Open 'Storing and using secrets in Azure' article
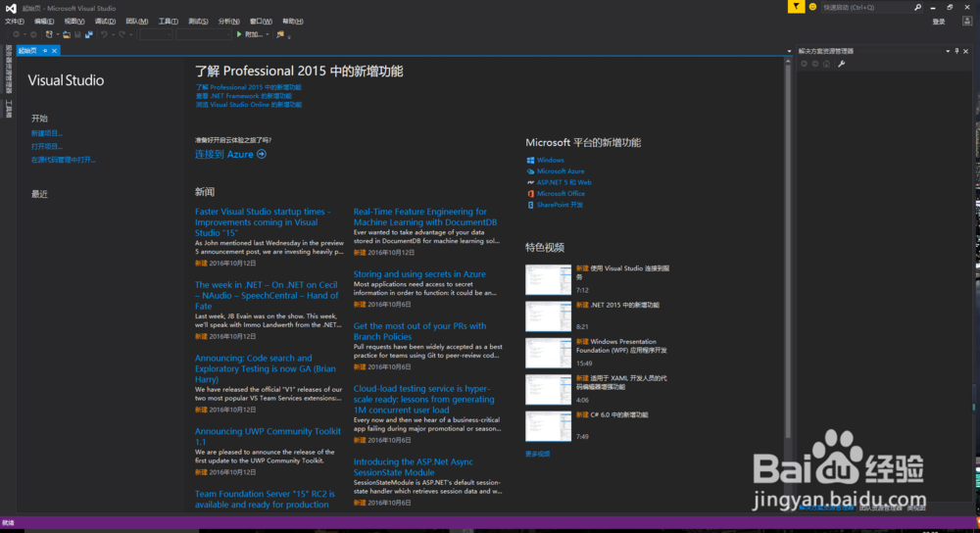 419,273
